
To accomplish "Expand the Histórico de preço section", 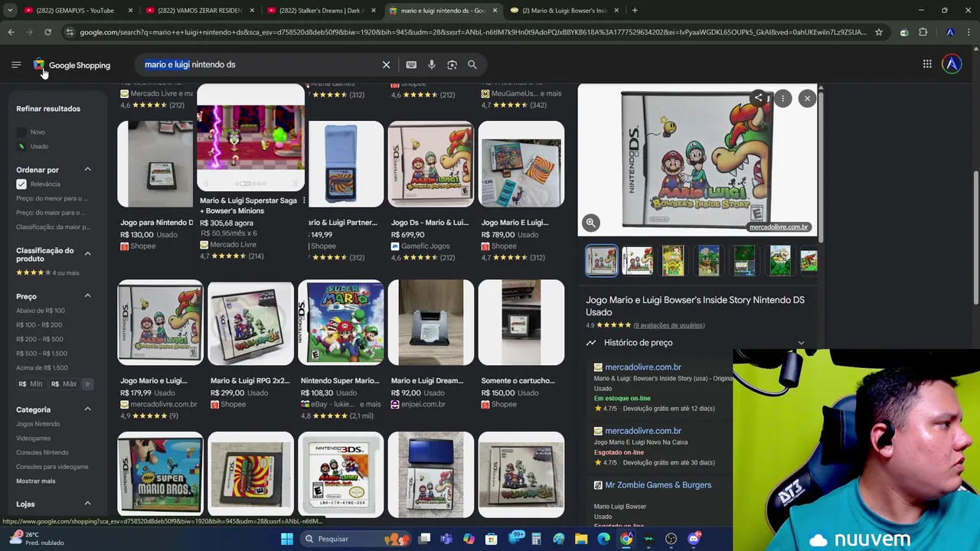I will (696, 343).
